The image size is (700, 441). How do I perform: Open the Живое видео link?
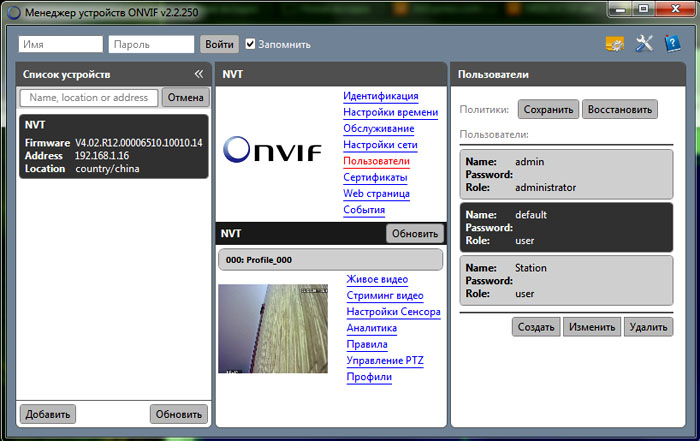(x=377, y=279)
